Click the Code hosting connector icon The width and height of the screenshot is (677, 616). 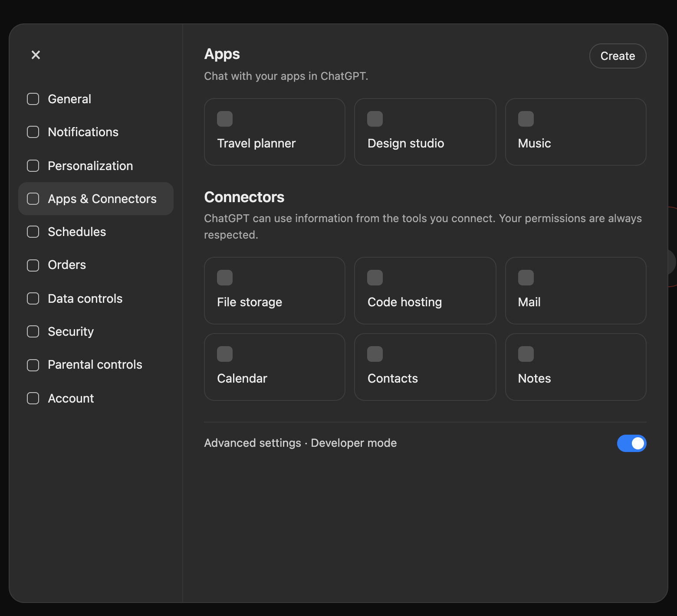coord(375,278)
